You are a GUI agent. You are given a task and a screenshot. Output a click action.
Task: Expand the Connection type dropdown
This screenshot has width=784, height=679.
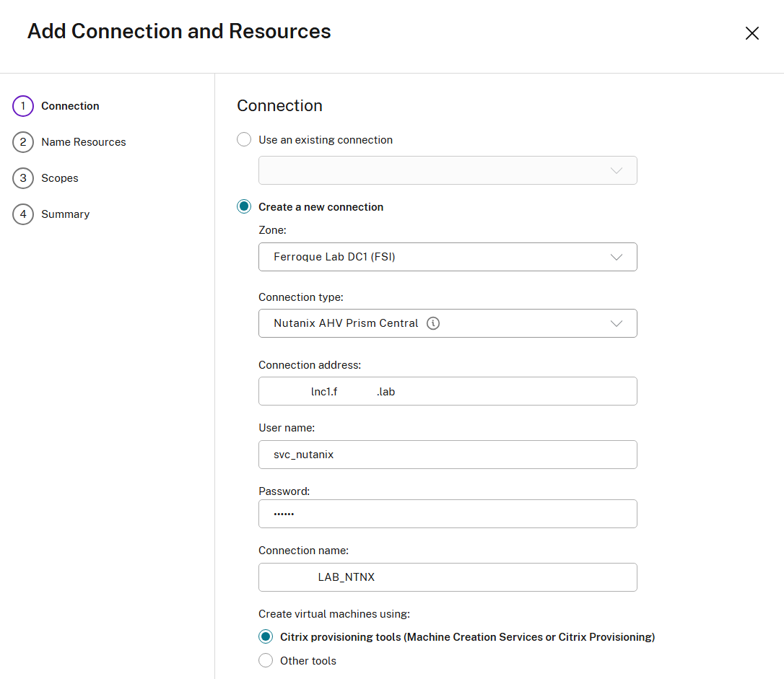(x=448, y=323)
